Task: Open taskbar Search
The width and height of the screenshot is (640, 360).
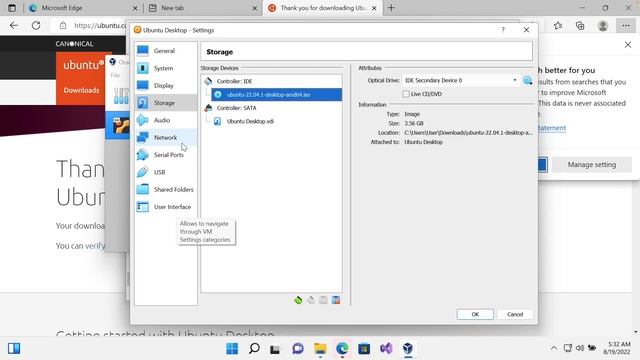Action: coord(254,349)
